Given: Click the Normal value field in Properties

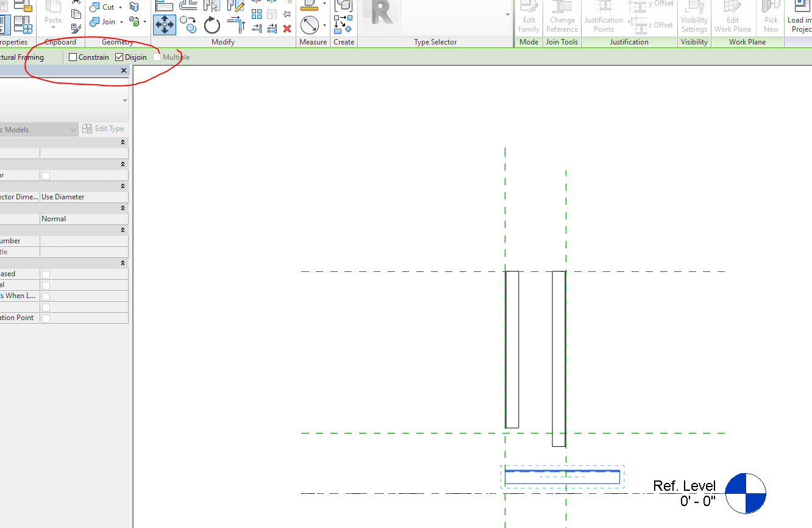Looking at the screenshot, I should [84, 218].
